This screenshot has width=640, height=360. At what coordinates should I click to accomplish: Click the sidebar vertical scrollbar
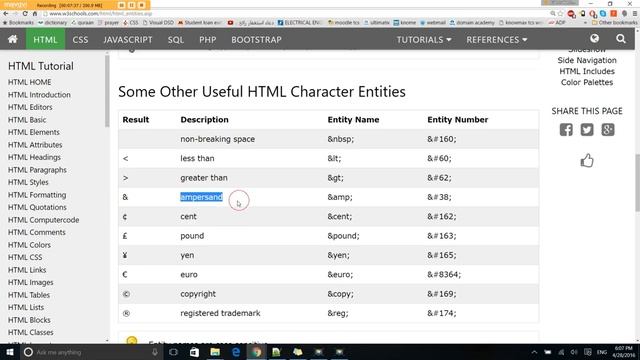107,91
